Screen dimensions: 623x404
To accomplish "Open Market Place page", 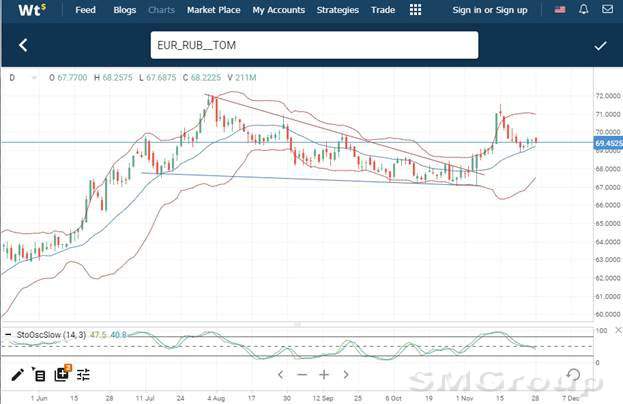I will point(214,10).
